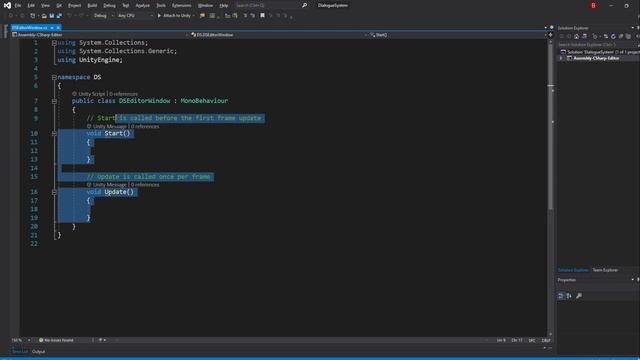Collapse the namespace DS block
Screen dimensions: 640x360
coord(54,77)
